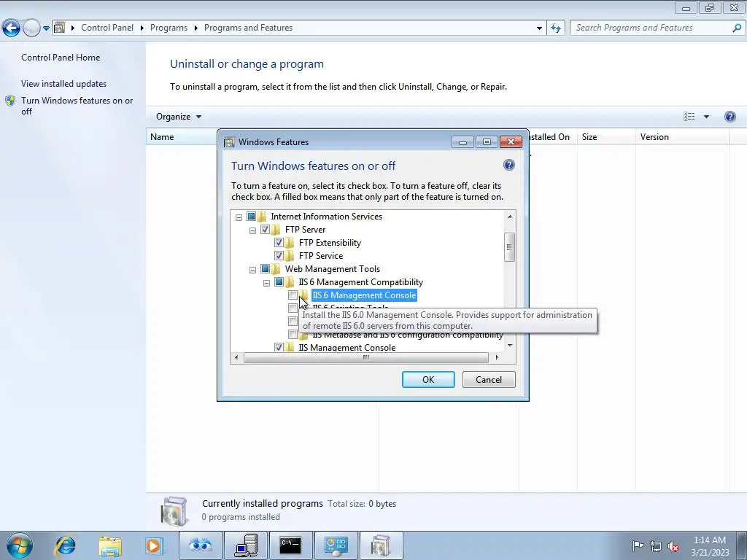Click the vertical scrollbar thumb in the features list
Viewport: 747px width, 560px height.
pos(509,247)
